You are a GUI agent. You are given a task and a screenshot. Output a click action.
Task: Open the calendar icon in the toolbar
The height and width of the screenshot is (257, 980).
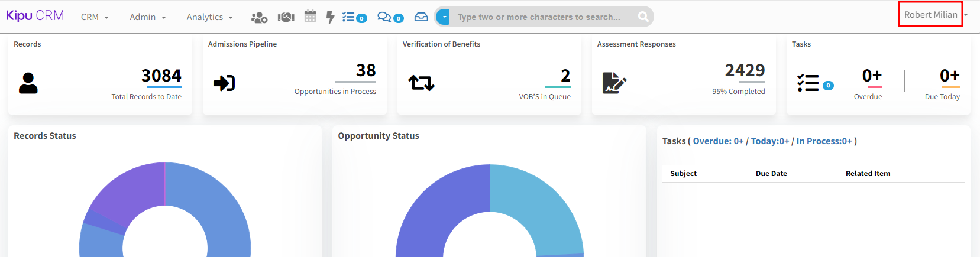310,17
